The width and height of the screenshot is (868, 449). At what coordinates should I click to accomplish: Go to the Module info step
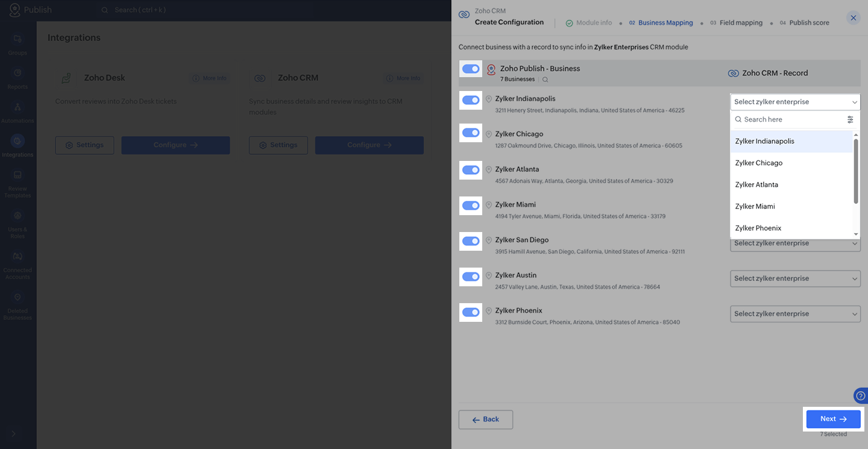pyautogui.click(x=588, y=23)
